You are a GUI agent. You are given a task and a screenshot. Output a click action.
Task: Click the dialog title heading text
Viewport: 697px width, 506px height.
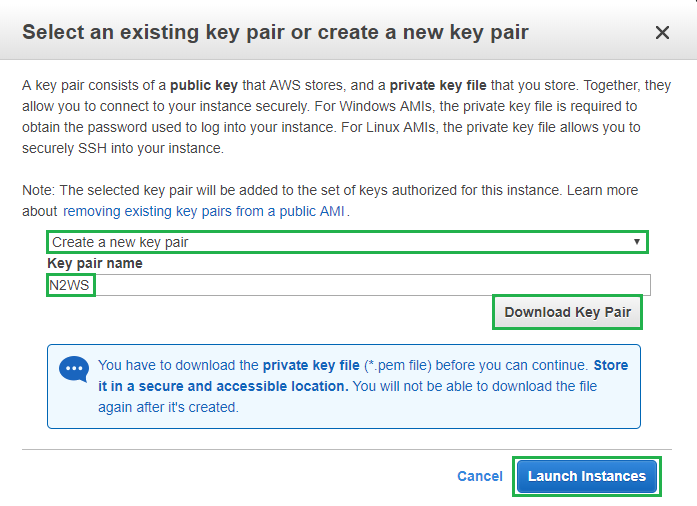[x=275, y=32]
